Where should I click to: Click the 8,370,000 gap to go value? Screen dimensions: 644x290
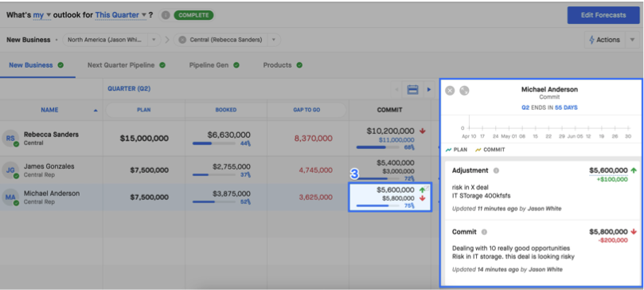click(314, 139)
